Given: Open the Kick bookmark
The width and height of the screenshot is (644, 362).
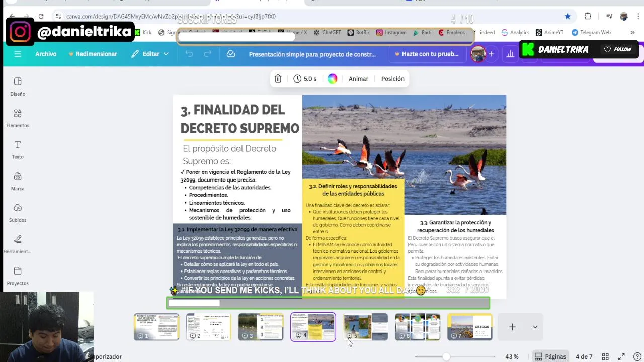Looking at the screenshot, I should point(143,32).
